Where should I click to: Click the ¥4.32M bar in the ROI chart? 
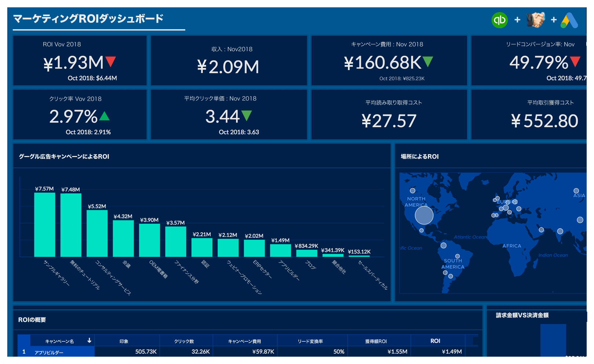(x=123, y=238)
